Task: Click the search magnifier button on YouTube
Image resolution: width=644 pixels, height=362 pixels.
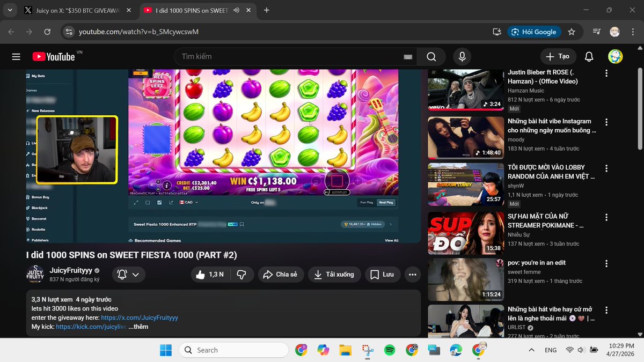Action: coord(431,56)
